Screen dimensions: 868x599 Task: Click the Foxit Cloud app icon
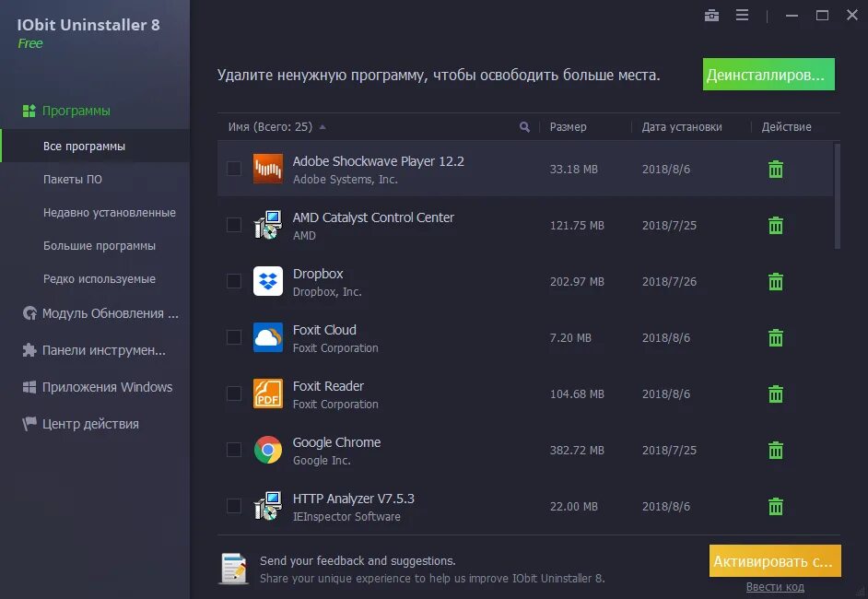tap(268, 337)
